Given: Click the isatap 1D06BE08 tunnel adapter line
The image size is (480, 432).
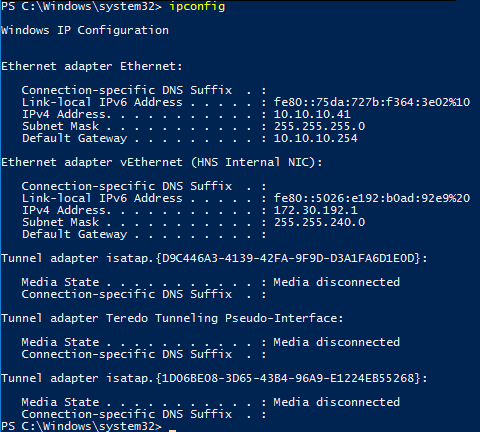Looking at the screenshot, I should click(x=214, y=378).
